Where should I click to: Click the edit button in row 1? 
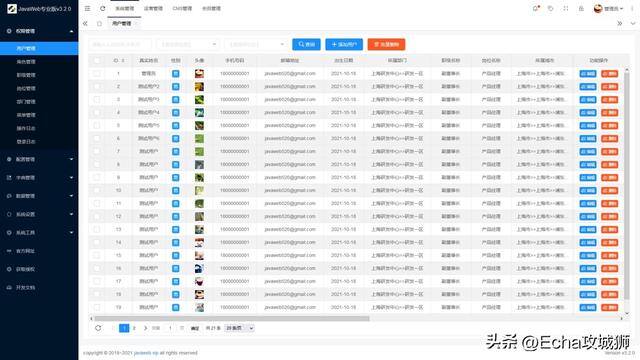(588, 73)
